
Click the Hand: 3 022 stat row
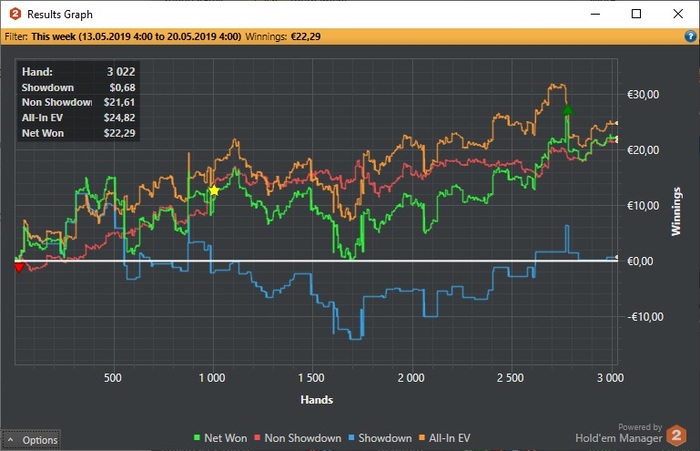tap(79, 71)
